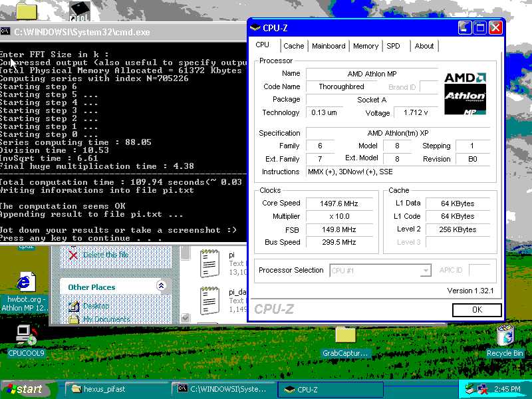This screenshot has width=532, height=399.
Task: Click the Bus Speed value 299.5 MHz
Action: point(339,242)
